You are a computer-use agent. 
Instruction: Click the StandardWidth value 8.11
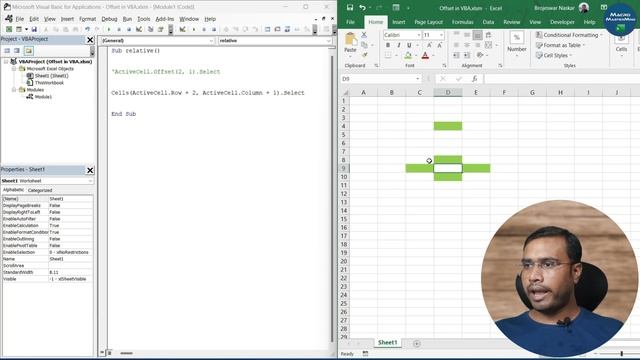(71, 272)
